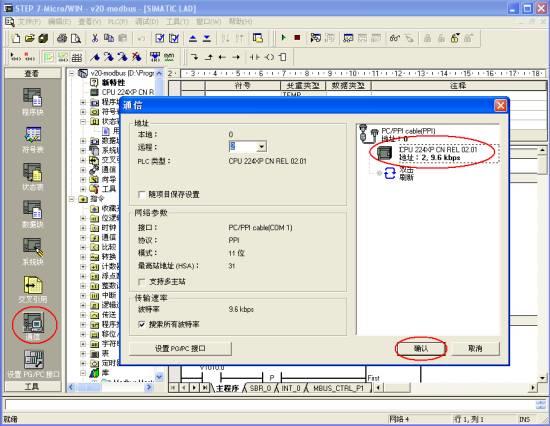Switch to 主程序 tab
This screenshot has height=426, width=550.
tap(227, 388)
